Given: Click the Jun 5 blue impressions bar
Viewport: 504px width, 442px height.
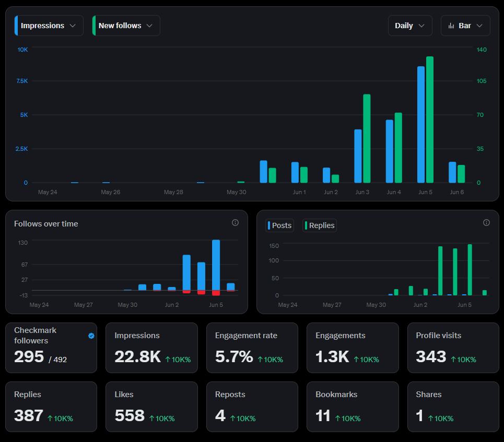Looking at the screenshot, I should click(421, 125).
